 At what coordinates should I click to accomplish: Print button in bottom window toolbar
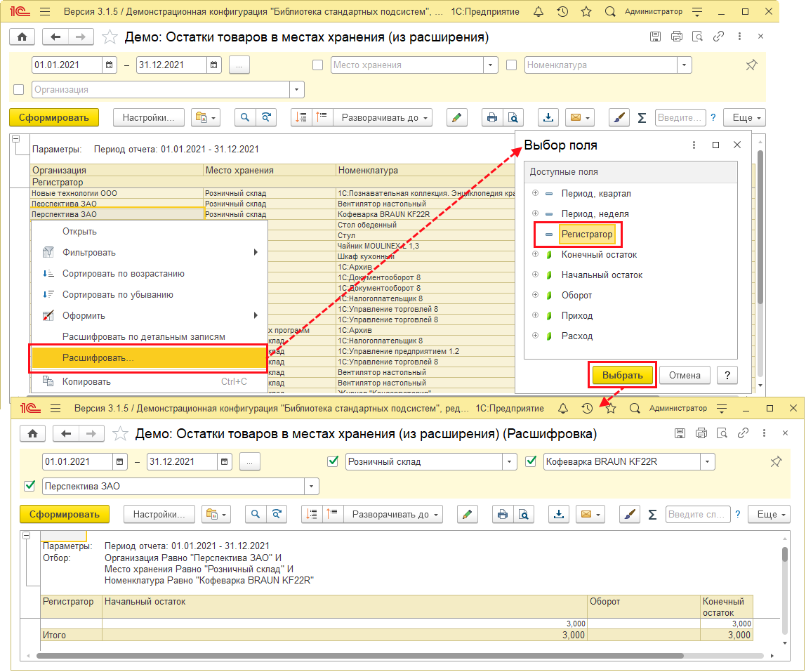coord(503,514)
